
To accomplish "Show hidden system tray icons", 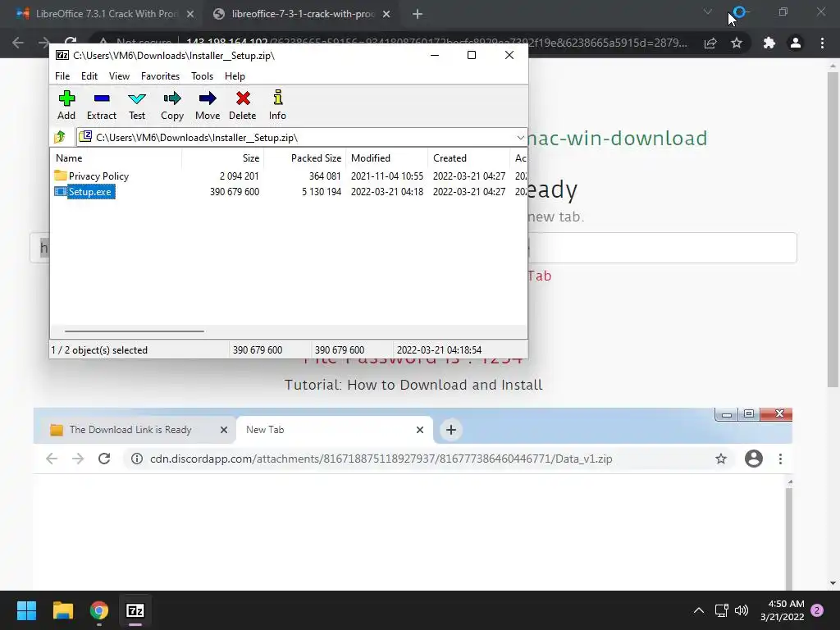I will [699, 610].
